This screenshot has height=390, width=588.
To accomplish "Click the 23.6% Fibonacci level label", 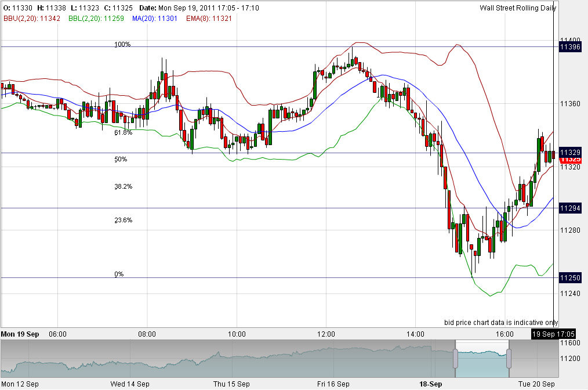I will [124, 220].
